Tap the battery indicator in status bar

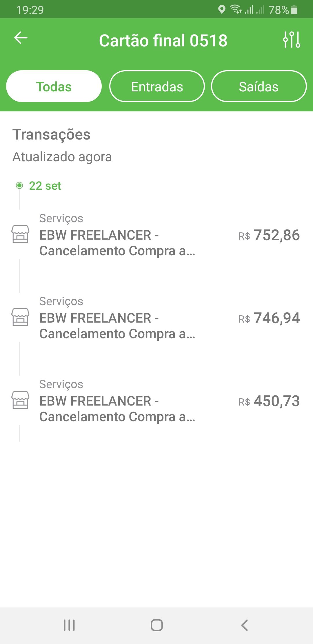pos(294,10)
